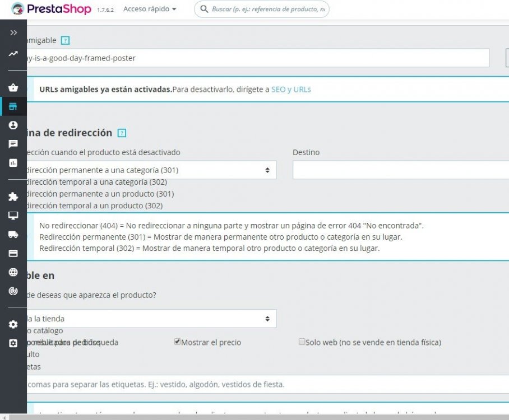Open the Pedidos (orders) cart icon

click(x=13, y=88)
